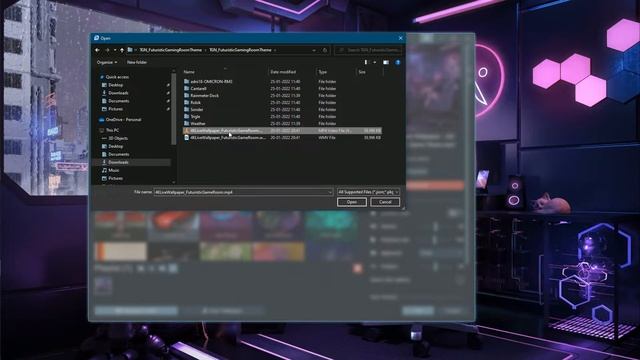Screen dimensions: 640x360
Task: Click the MP4 file's media icon
Action: pos(186,131)
